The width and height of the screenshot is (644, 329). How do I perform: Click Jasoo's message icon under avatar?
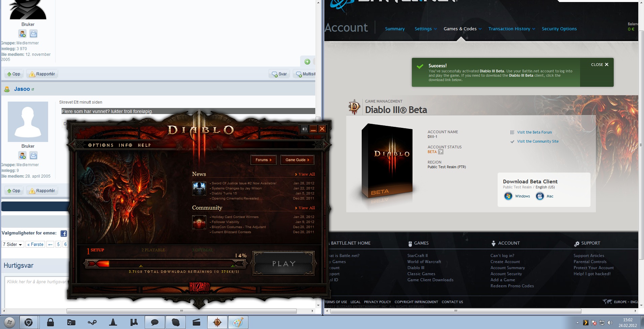coord(33,155)
